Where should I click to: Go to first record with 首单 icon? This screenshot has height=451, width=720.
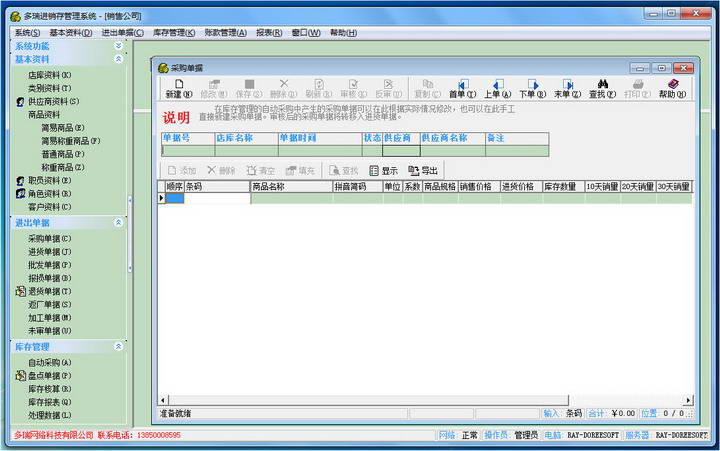point(463,85)
